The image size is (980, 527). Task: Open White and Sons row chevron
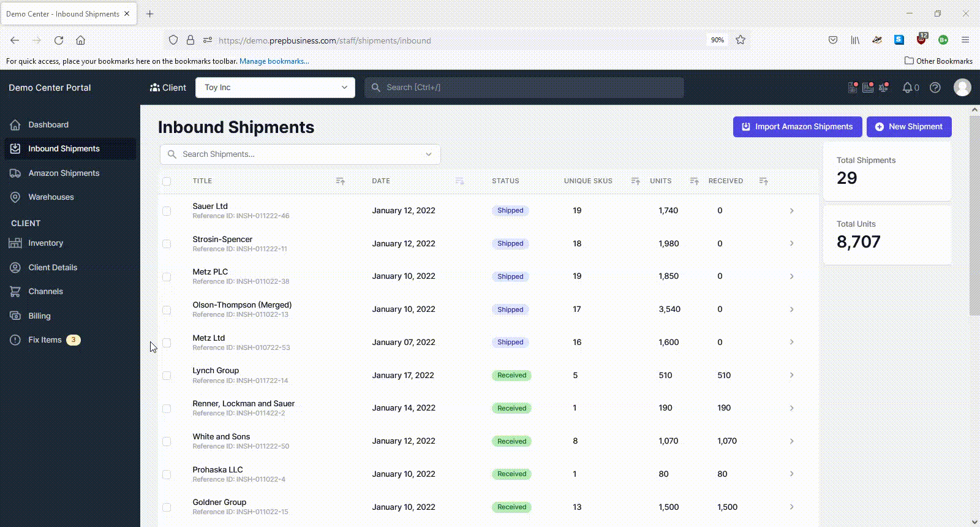791,441
